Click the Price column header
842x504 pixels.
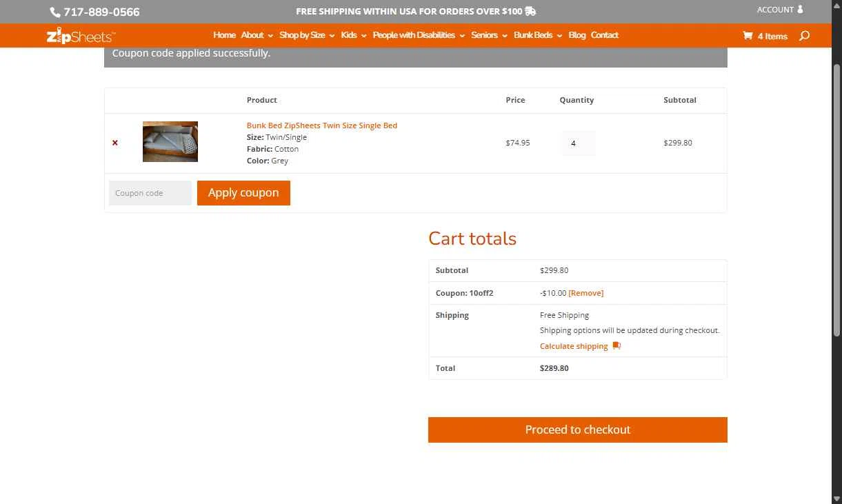click(515, 100)
